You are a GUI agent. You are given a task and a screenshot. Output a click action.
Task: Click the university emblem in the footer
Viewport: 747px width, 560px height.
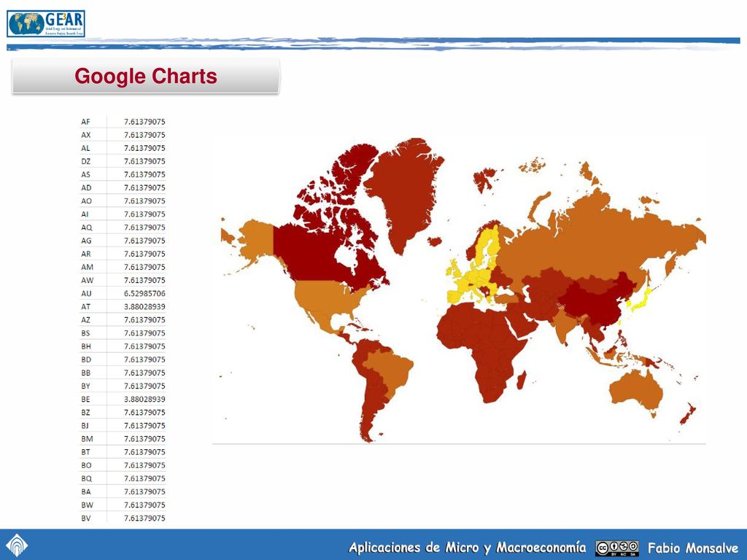17,545
